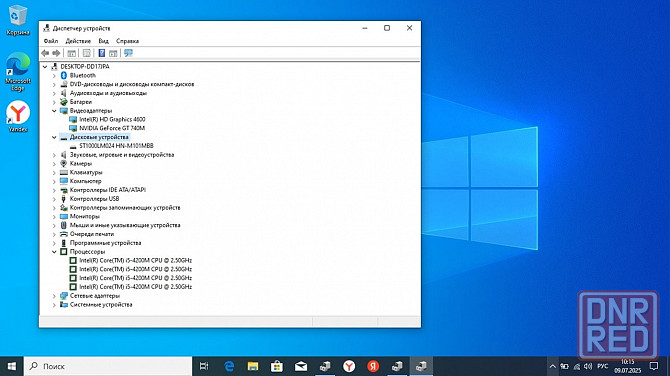The height and width of the screenshot is (376, 670).
Task: Click the Мониторы monitor icon
Action: pos(64,216)
